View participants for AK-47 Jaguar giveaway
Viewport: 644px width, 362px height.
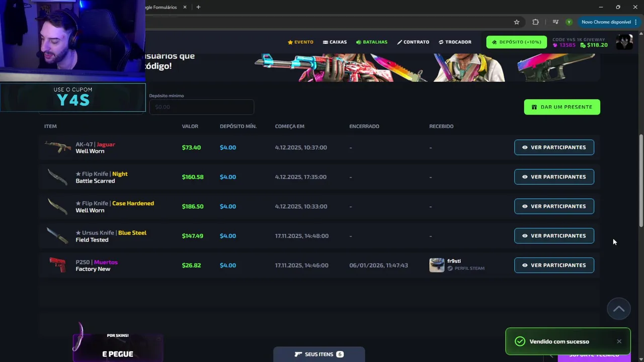pos(554,147)
